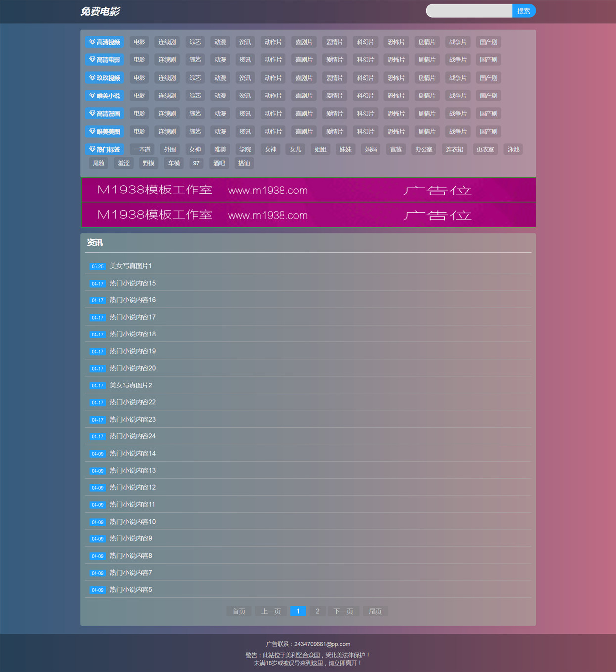The image size is (616, 672).
Task: Click the 下一页 next page button
Action: [343, 611]
